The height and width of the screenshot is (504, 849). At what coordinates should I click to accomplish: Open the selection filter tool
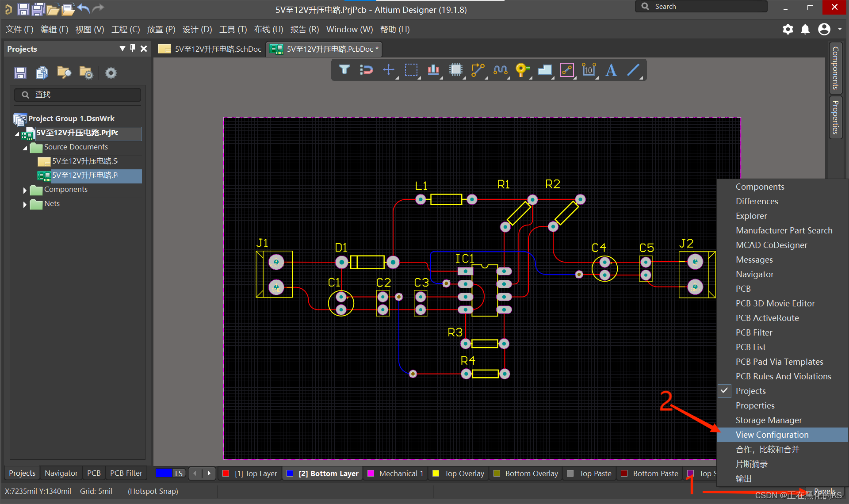click(x=344, y=70)
